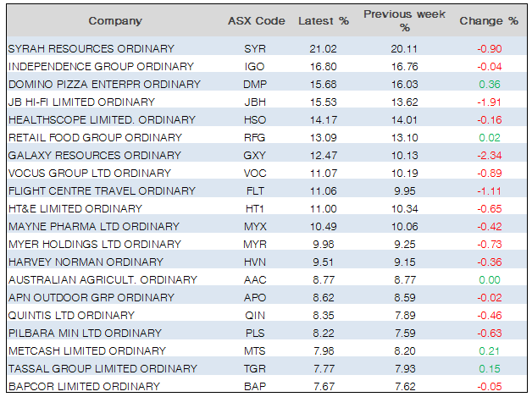532x397 pixels.
Task: Select the FLT ticker code
Action: 253,190
